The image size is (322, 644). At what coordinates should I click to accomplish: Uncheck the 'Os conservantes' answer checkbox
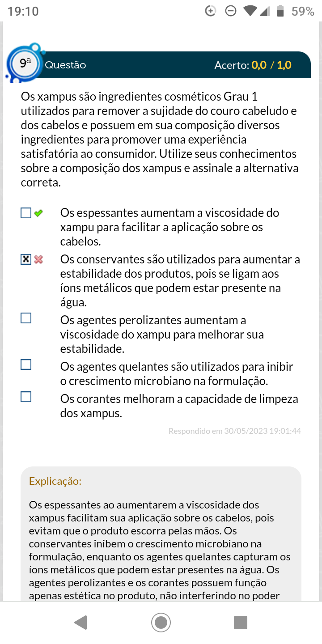pos(26,259)
